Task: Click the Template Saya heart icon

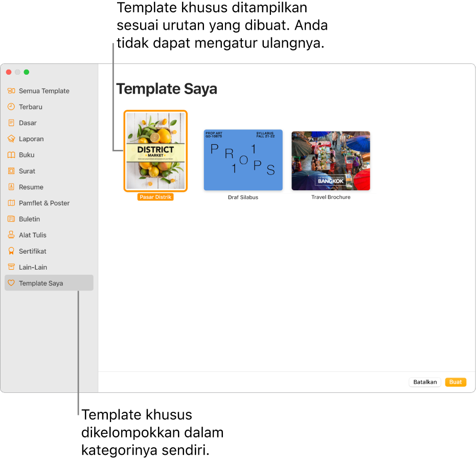Action: (x=11, y=283)
